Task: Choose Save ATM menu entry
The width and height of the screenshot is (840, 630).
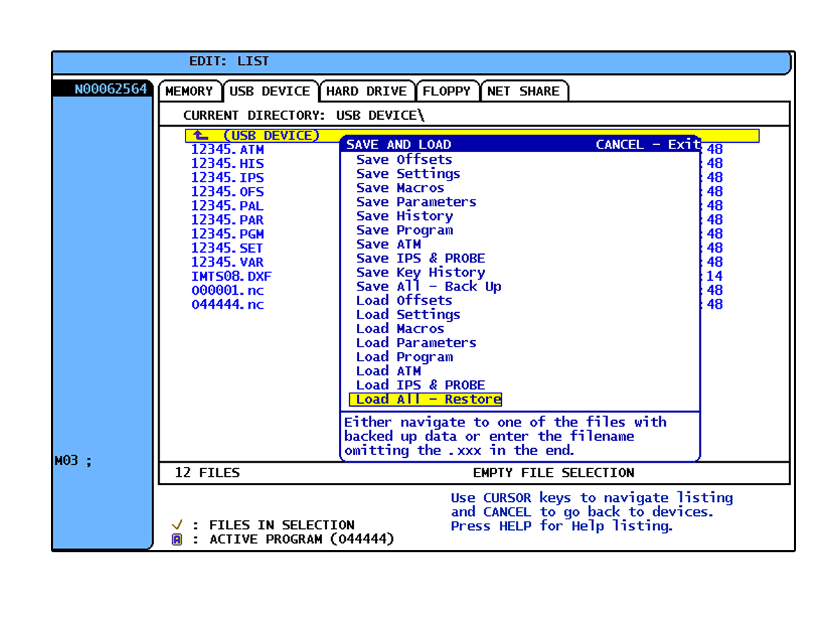Action: pyautogui.click(x=388, y=244)
